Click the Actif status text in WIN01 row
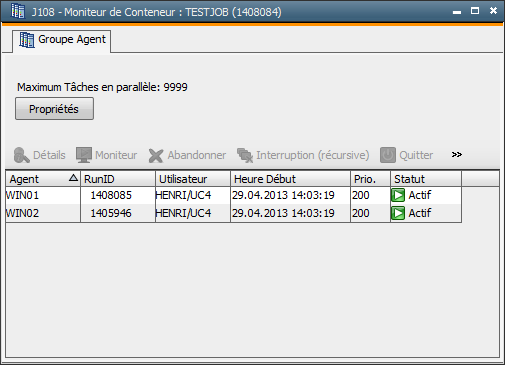This screenshot has width=505, height=365. click(x=420, y=195)
